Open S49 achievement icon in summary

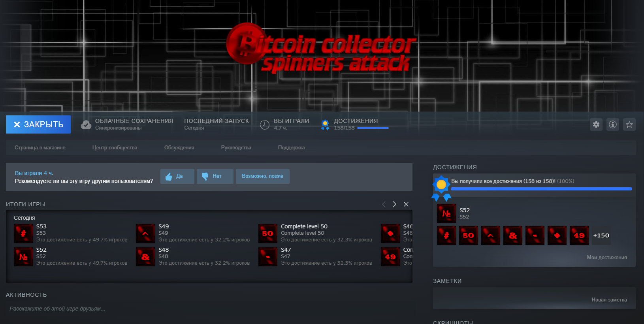pos(145,234)
